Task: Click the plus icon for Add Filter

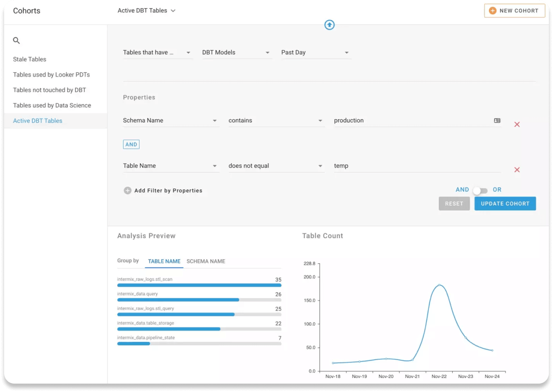Action: [128, 191]
